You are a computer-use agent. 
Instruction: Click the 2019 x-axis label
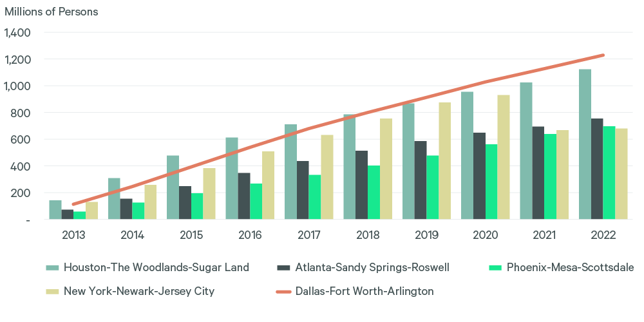pos(427,235)
